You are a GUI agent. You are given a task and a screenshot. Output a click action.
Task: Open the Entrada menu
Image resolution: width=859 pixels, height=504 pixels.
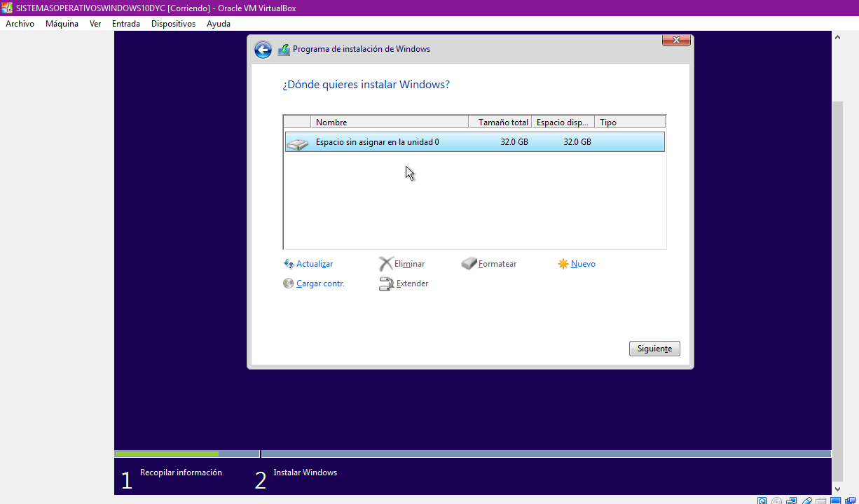pyautogui.click(x=126, y=23)
